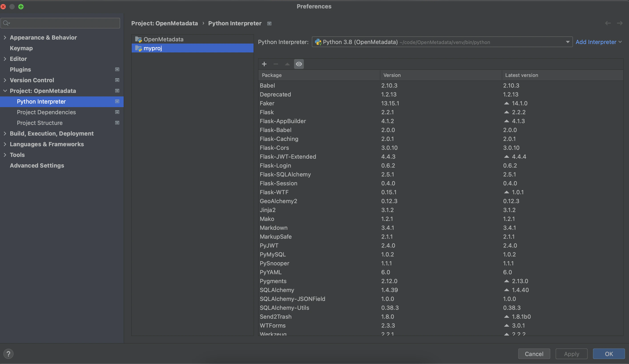
Task: Click update arrow next to Flask-AppBuilder 4.1.3
Action: [506, 121]
